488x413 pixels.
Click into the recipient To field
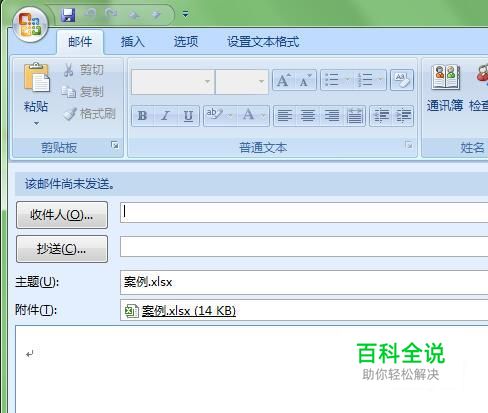(x=304, y=212)
